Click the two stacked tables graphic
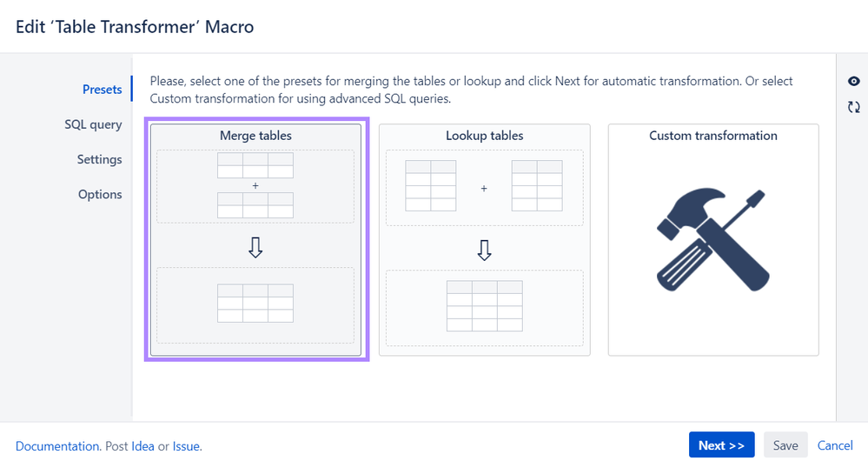Image resolution: width=868 pixels, height=461 pixels. pos(255,185)
